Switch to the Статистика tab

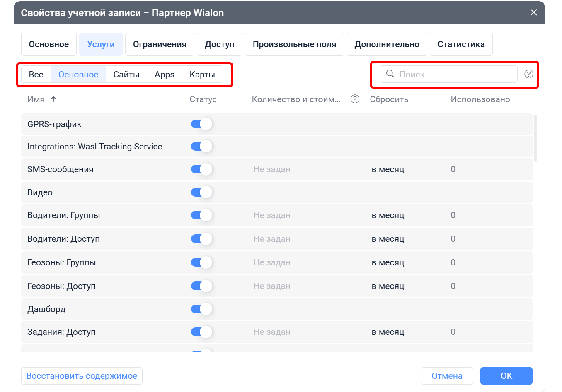click(461, 44)
